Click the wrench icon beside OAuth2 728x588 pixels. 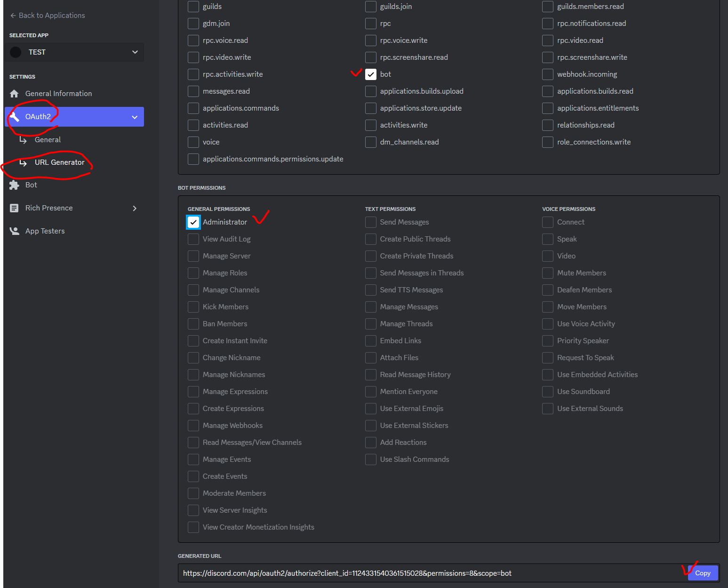14,117
